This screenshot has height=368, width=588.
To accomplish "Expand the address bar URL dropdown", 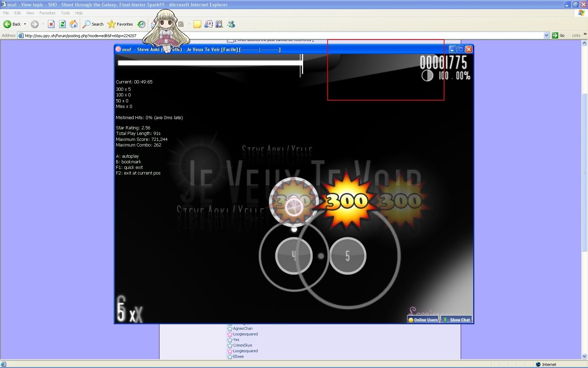I will (546, 35).
